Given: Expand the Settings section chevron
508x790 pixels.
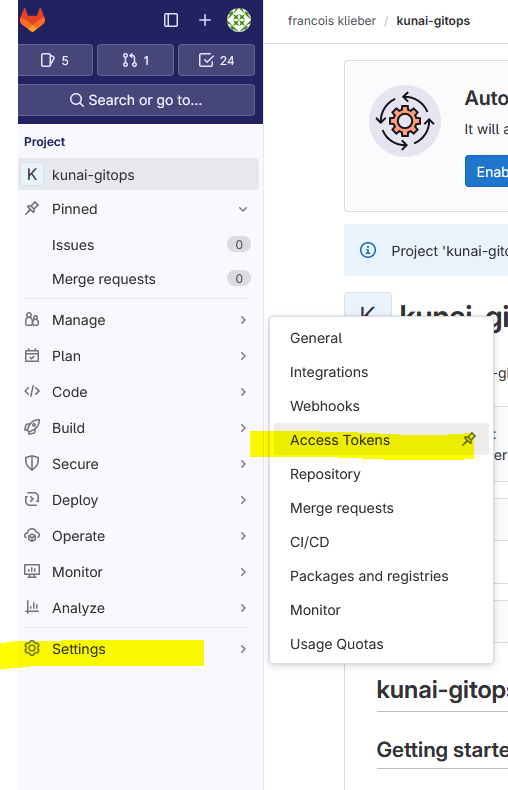Looking at the screenshot, I should [x=243, y=649].
